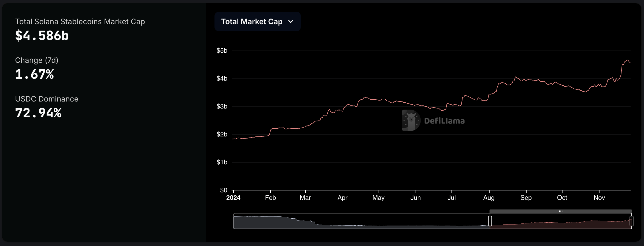The width and height of the screenshot is (644, 246).
Task: Click the Nov label on the x-axis
Action: coord(600,197)
